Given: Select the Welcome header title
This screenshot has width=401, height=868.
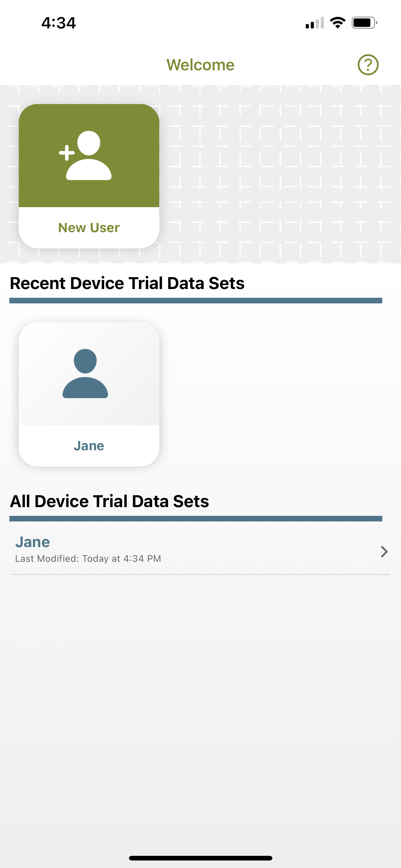Looking at the screenshot, I should 200,65.
